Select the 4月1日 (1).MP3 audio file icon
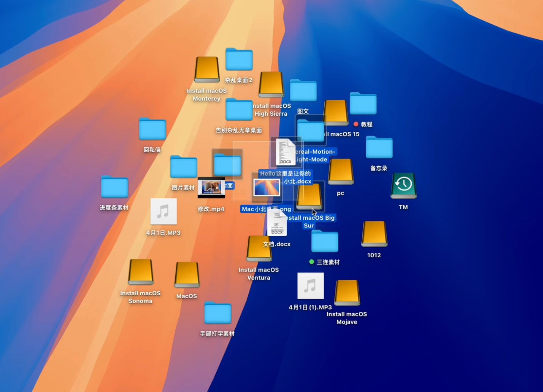 point(310,286)
